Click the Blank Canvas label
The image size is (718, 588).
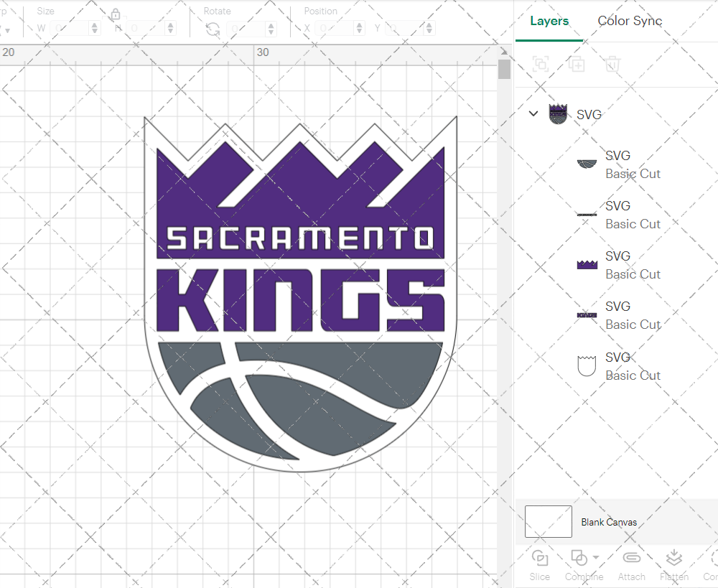(x=609, y=522)
